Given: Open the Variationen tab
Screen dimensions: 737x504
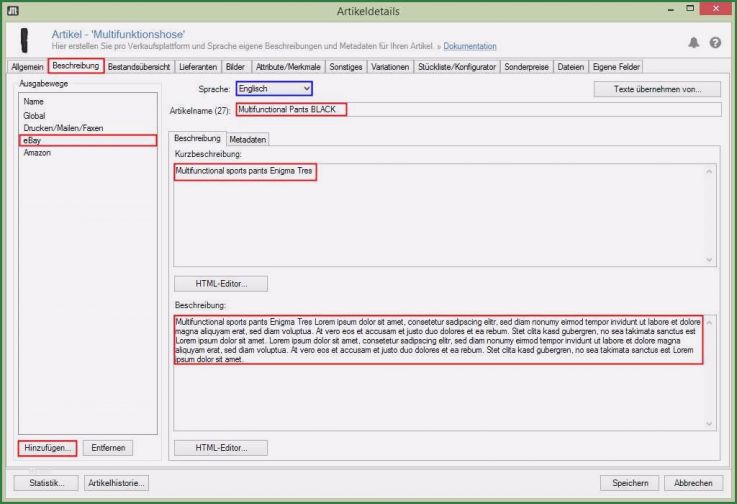Looking at the screenshot, I should click(389, 67).
